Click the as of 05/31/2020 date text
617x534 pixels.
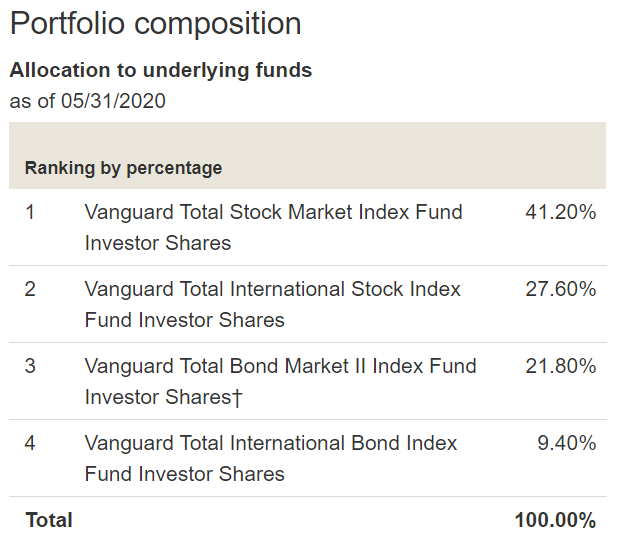(87, 100)
